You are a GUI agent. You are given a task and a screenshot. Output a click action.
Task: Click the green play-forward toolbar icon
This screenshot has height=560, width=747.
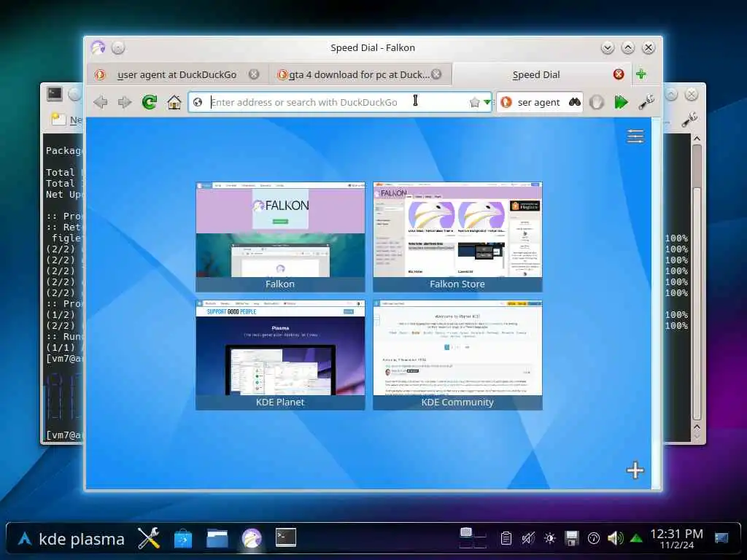coord(622,102)
